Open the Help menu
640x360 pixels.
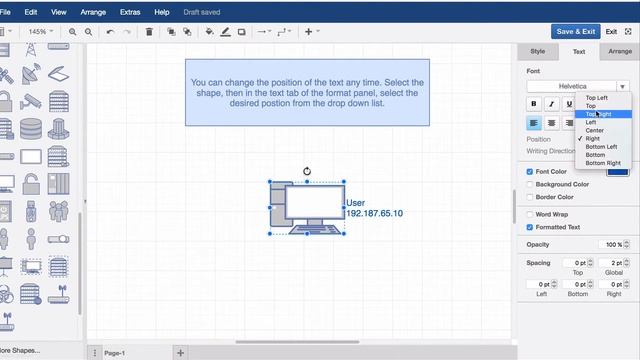click(x=162, y=12)
